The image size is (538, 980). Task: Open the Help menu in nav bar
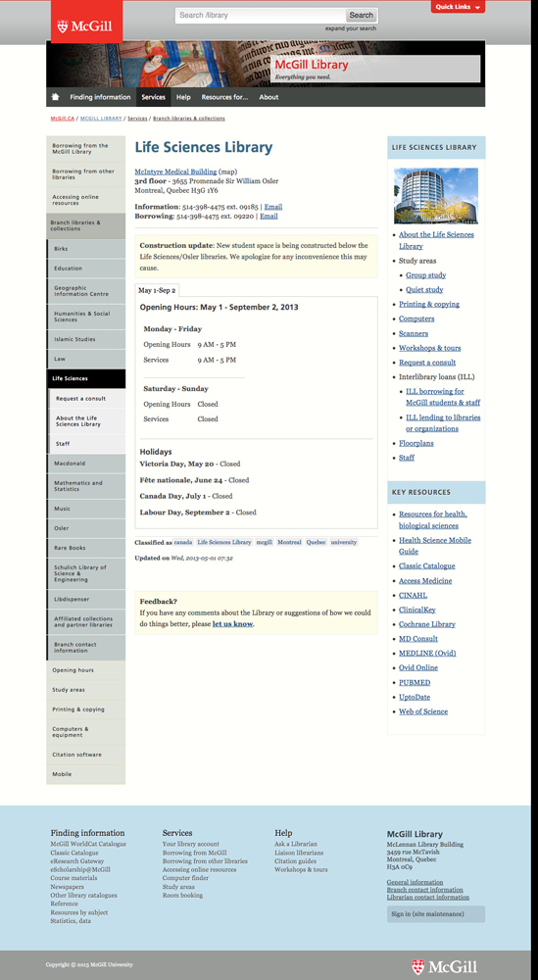pos(183,97)
